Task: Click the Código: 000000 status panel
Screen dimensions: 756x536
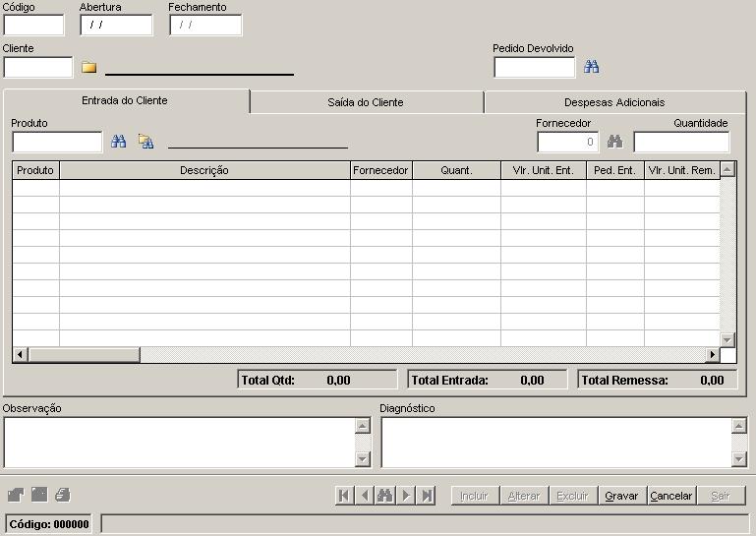Action: pyautogui.click(x=49, y=524)
